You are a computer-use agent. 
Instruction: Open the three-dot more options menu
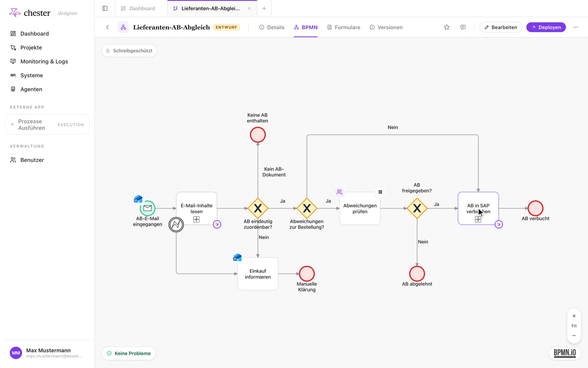coord(575,27)
